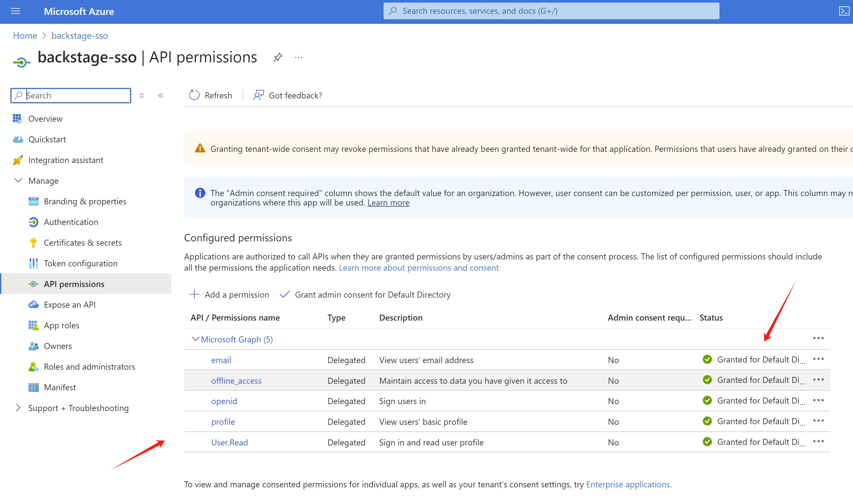853x504 pixels.
Task: Pin the backstage-sso blade
Action: (278, 57)
